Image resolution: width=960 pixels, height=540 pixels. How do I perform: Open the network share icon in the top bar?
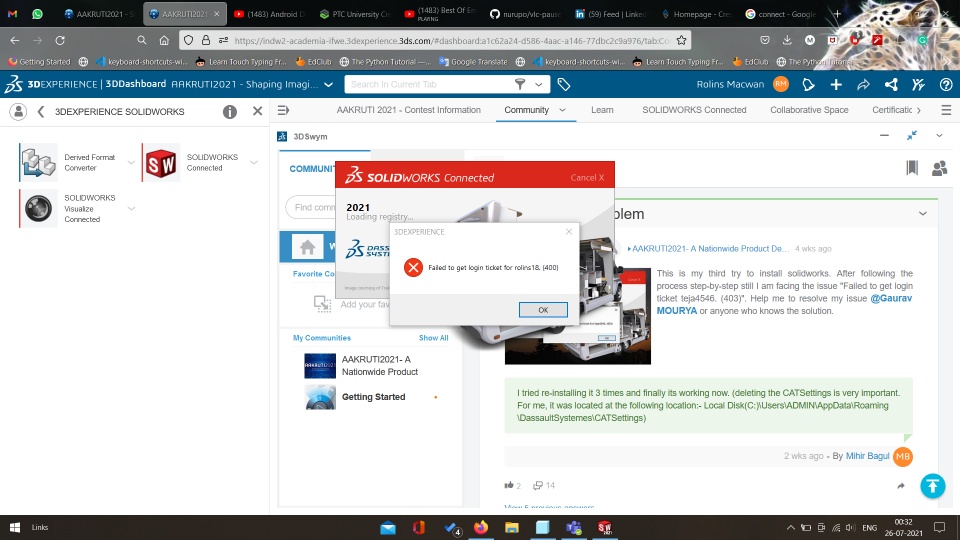coord(891,84)
